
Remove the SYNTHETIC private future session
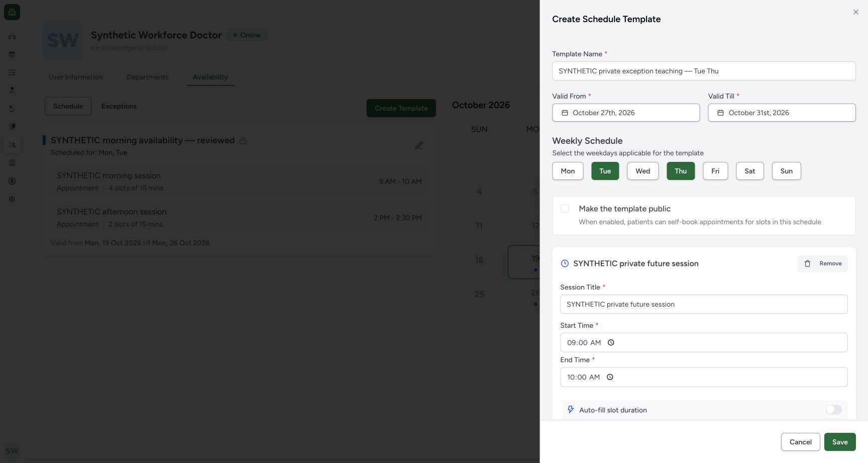[x=822, y=263]
